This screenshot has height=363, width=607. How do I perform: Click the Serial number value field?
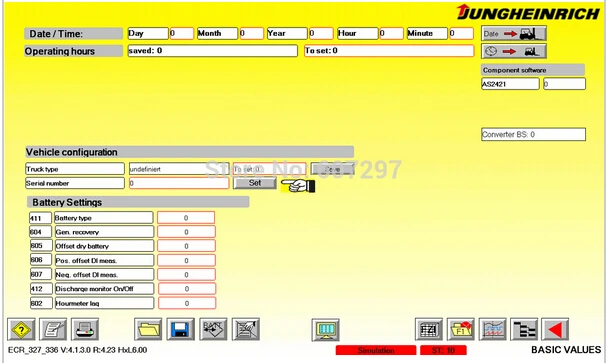coord(179,183)
